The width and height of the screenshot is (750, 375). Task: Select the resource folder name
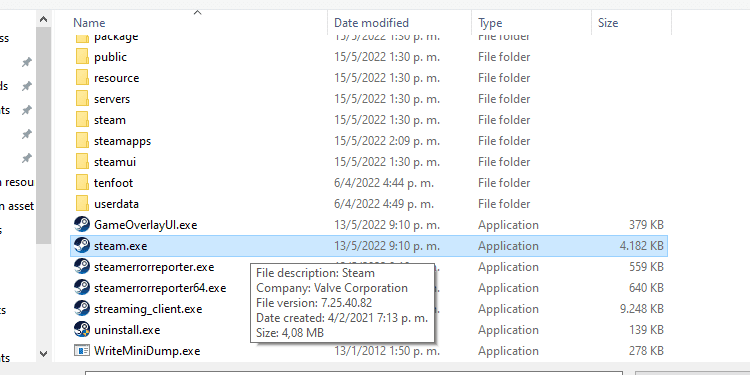pos(117,78)
